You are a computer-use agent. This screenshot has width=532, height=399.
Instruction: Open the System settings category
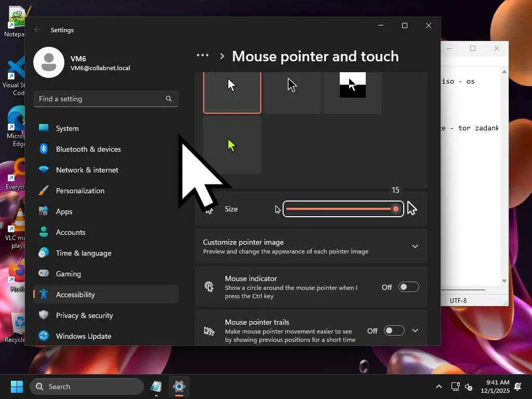point(106,128)
